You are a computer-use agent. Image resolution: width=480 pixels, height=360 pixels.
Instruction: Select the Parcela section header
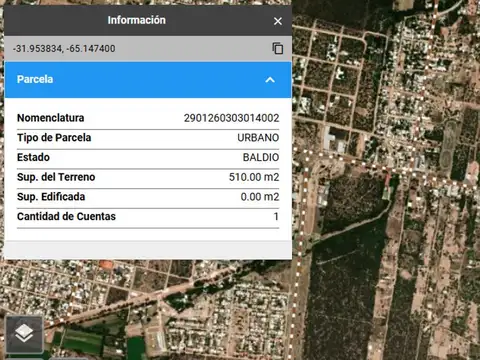[x=148, y=80]
